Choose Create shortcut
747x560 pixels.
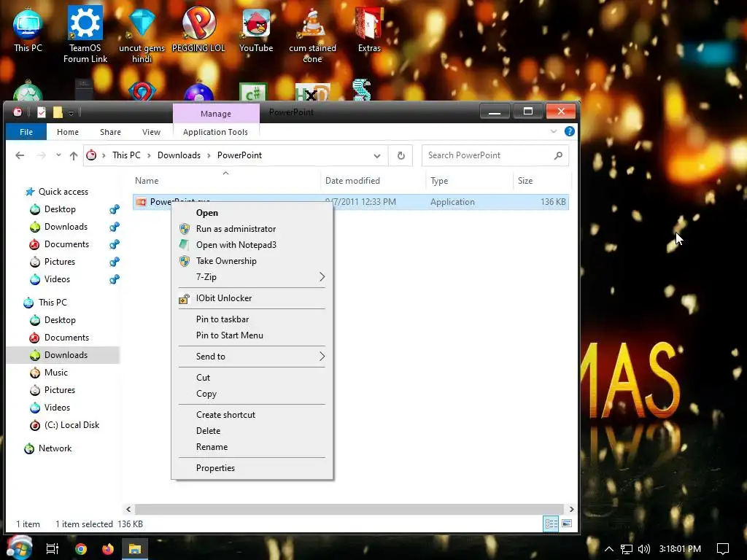coord(252,415)
